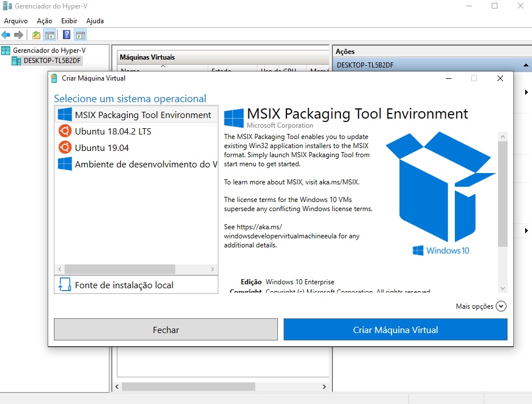Select Ubuntu 18.04.2 LTS operating system

136,131
